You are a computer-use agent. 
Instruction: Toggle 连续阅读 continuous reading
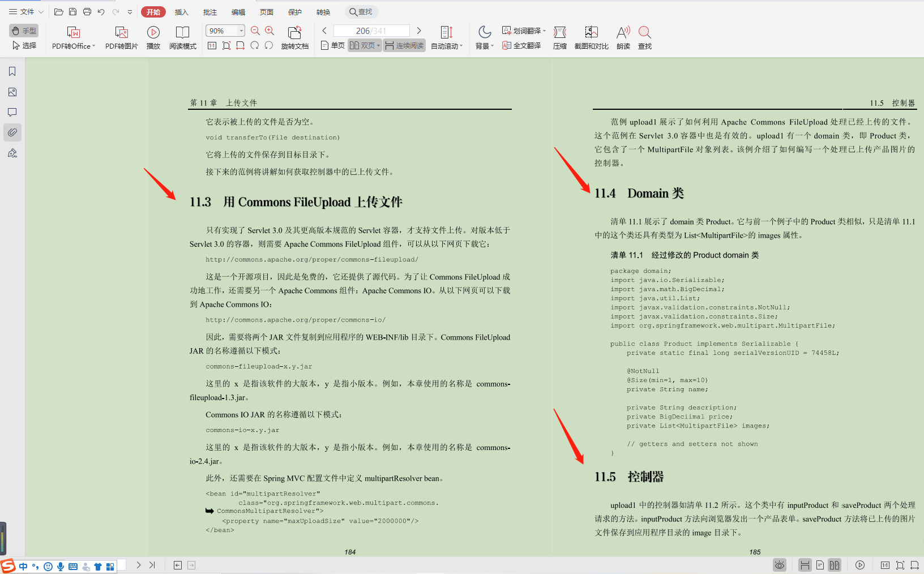pos(404,45)
